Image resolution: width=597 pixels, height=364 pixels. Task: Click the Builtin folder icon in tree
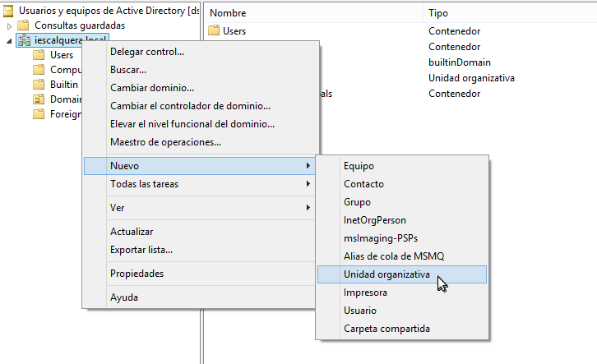(x=39, y=85)
